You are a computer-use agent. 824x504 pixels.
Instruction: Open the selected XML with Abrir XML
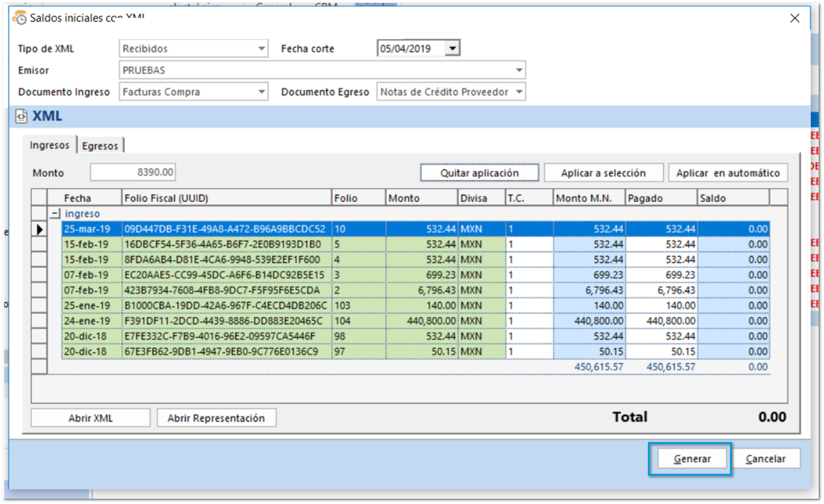pyautogui.click(x=90, y=418)
